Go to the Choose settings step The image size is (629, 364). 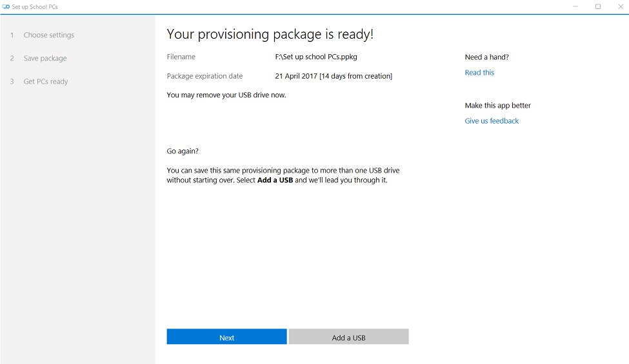point(48,35)
